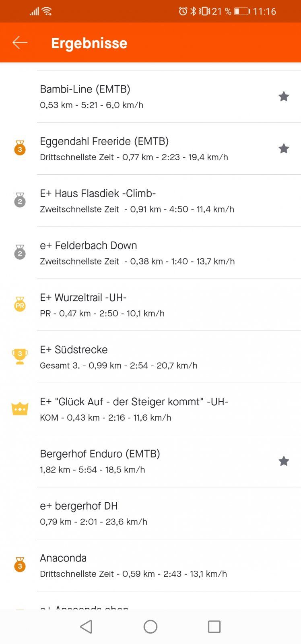Toggle the star on Bambi-Line (EMTB)
Image resolution: width=301 pixels, height=644 pixels.
(284, 97)
